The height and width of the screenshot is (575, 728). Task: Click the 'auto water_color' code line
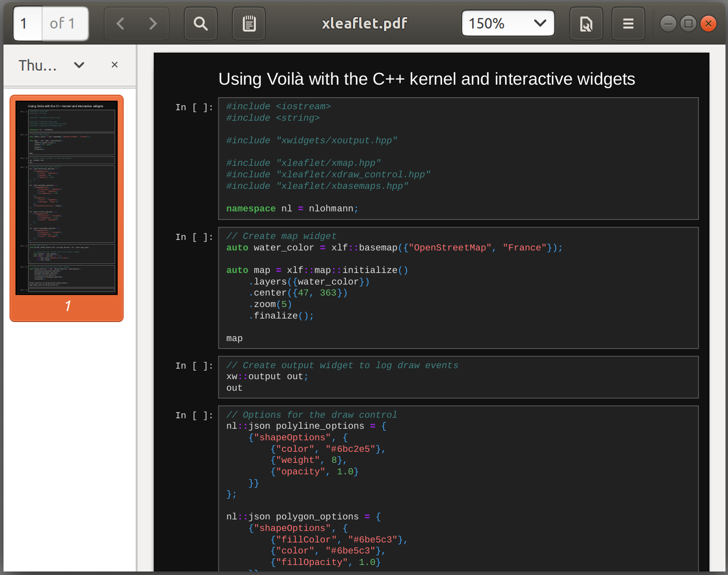[395, 248]
